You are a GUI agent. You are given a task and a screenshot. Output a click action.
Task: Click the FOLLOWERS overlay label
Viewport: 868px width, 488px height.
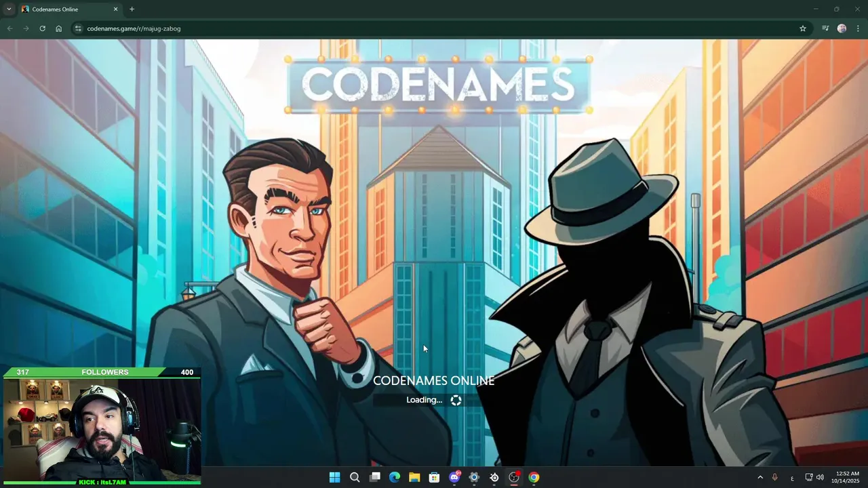[x=104, y=372]
